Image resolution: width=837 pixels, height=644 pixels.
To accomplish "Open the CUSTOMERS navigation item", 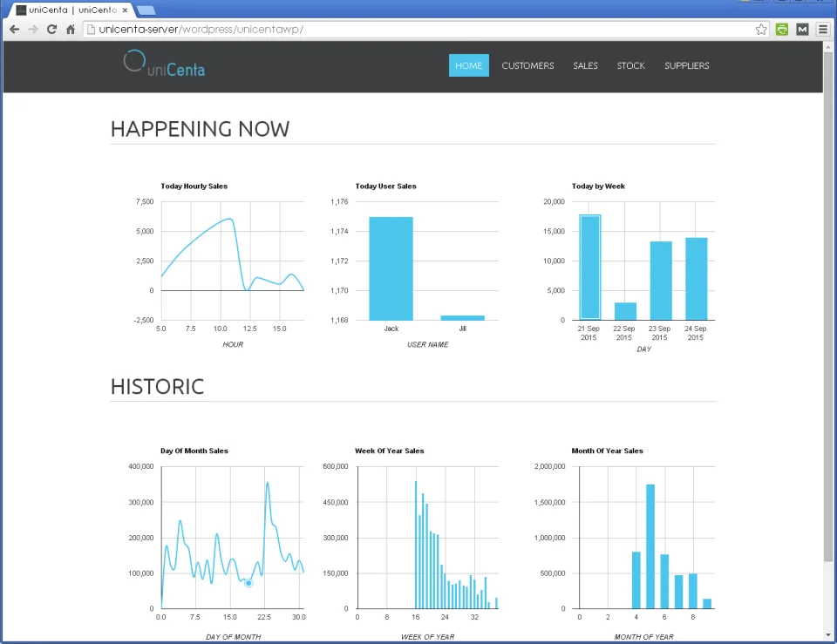I will 527,65.
